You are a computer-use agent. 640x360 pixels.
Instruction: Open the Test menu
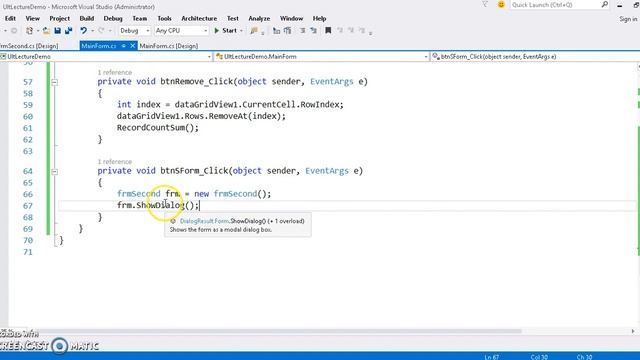(x=233, y=18)
